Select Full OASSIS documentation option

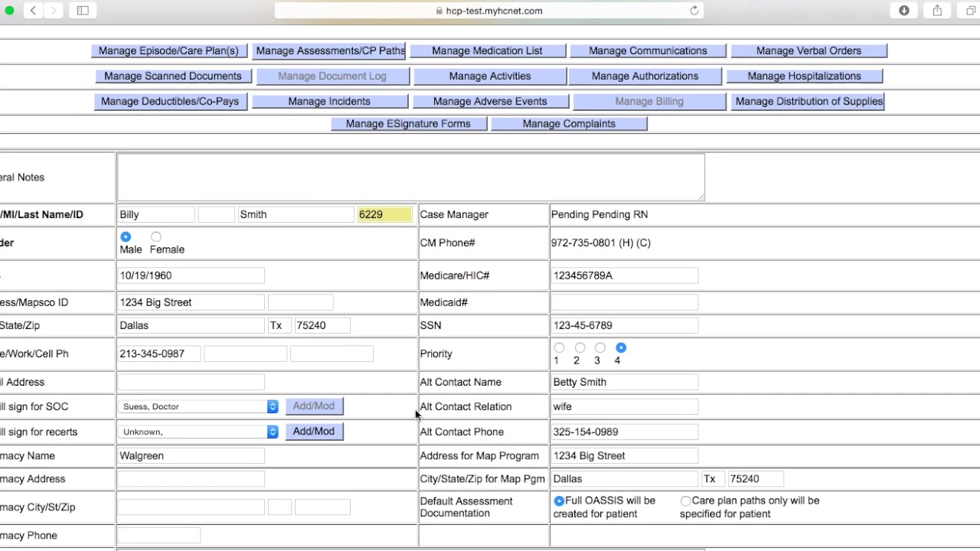pos(559,500)
